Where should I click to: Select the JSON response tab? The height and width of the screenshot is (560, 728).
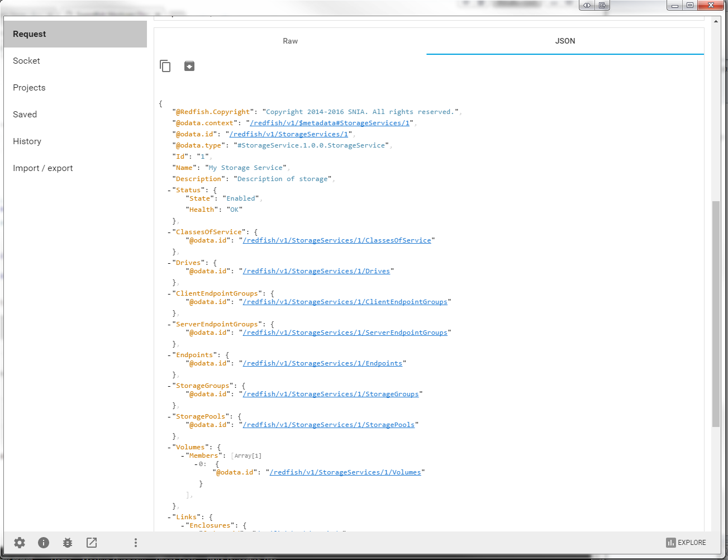point(565,41)
